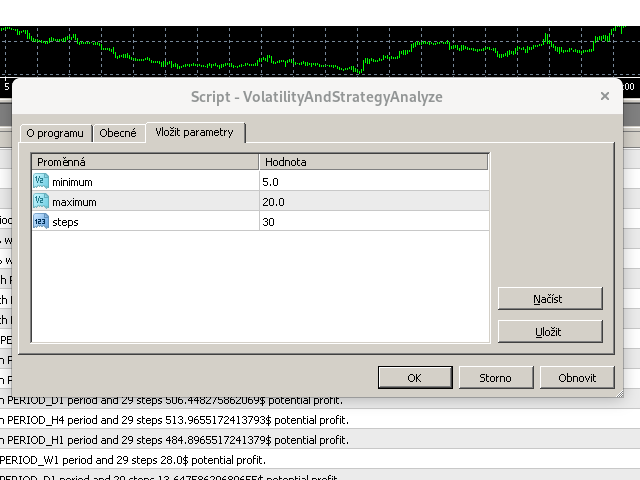Select the maximum variable name
Screen dimensions: 640x480
(x=74, y=202)
